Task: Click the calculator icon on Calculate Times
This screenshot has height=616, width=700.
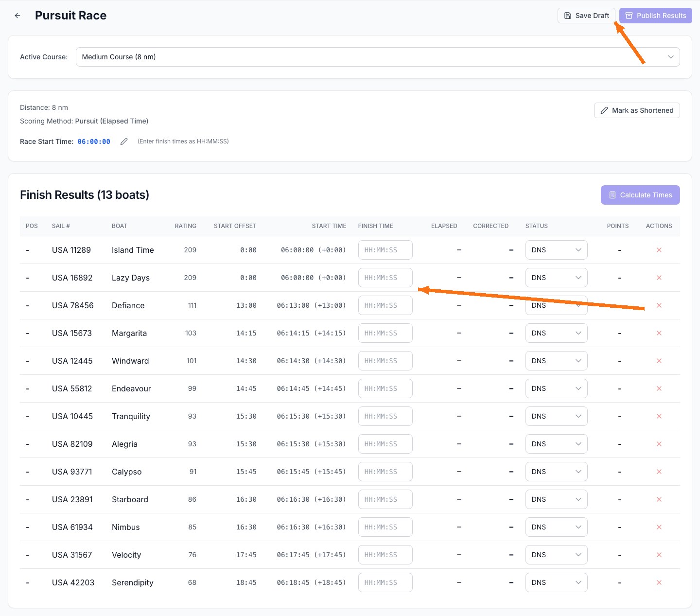Action: 613,195
